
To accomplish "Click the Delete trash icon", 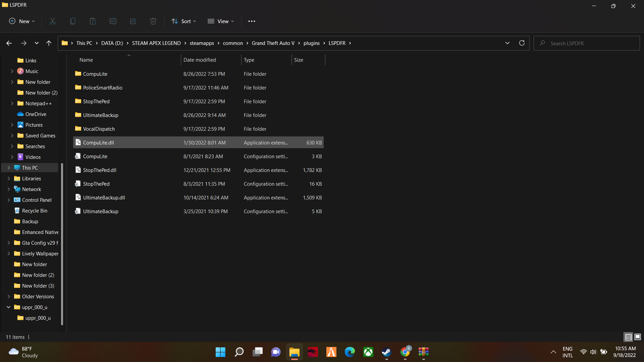I will [x=153, y=21].
